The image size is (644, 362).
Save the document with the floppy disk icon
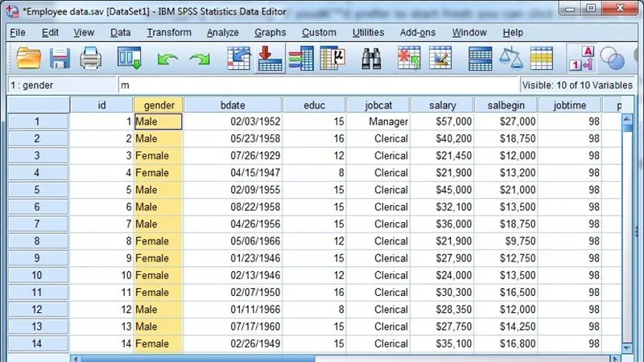pos(60,58)
